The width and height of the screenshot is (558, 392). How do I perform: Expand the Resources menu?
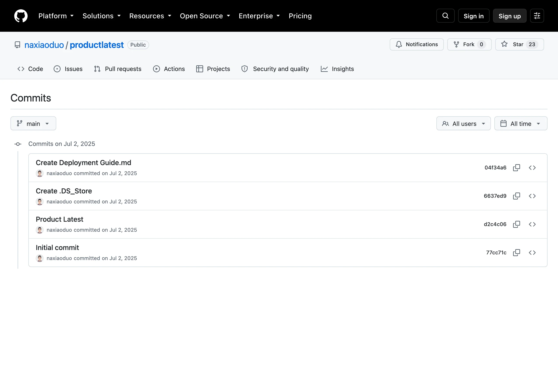click(150, 16)
